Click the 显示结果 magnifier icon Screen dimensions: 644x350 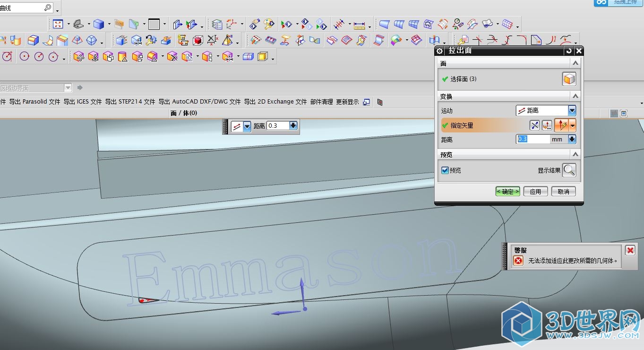coord(569,170)
